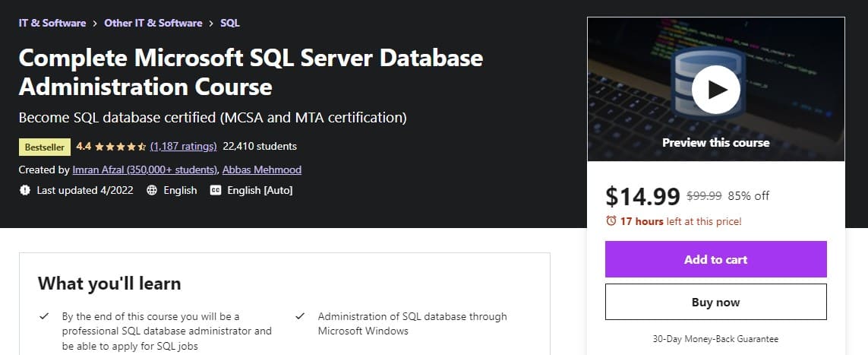Open the SQL breadcrumb link
The height and width of the screenshot is (355, 868).
230,24
